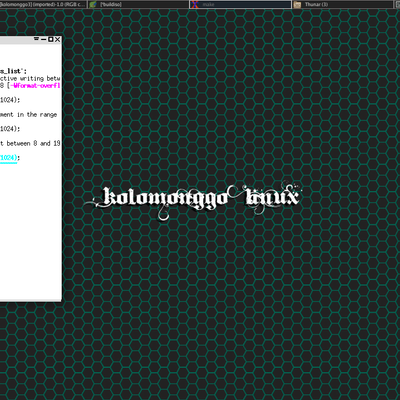Click the cyan underlined 1024) text
This screenshot has width=400, height=400.
[x=9, y=158]
